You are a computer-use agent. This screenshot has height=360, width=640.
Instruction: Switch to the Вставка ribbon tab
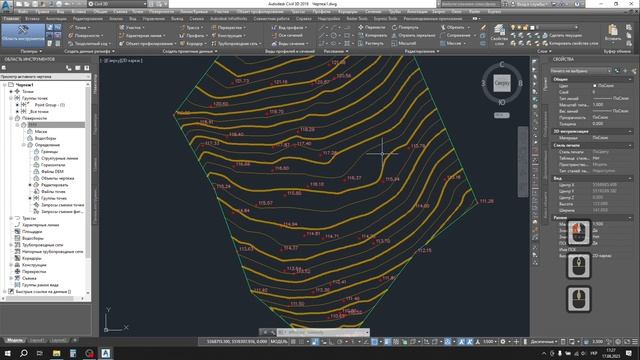pos(32,19)
